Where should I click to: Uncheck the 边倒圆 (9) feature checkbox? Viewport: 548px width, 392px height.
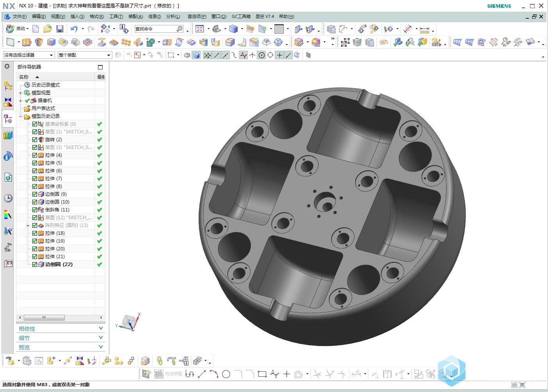35,194
